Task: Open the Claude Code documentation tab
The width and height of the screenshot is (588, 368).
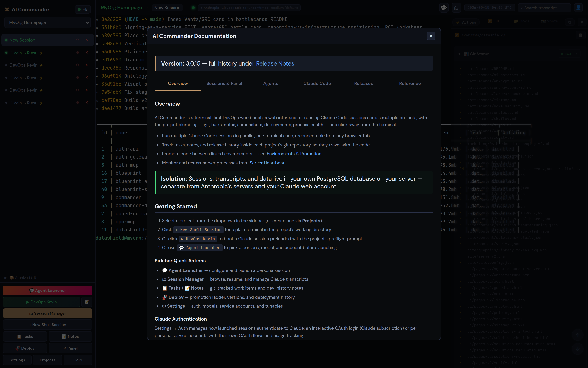Action: click(x=317, y=84)
